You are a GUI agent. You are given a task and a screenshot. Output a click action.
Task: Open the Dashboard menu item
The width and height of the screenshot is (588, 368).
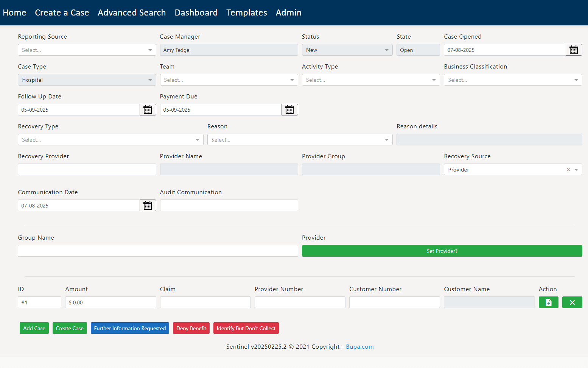click(196, 12)
